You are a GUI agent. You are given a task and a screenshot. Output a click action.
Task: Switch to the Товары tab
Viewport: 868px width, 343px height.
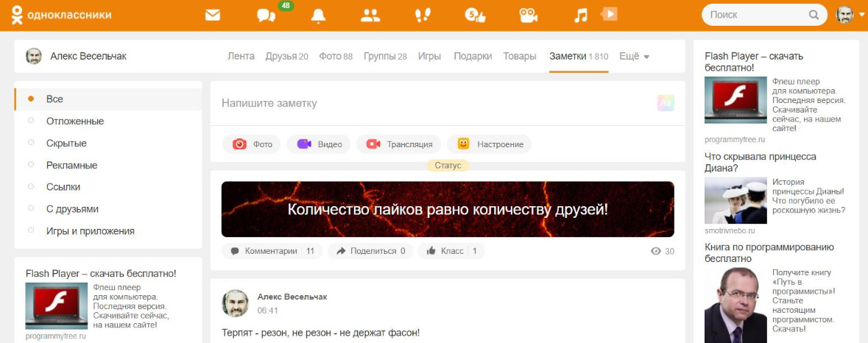[x=520, y=56]
